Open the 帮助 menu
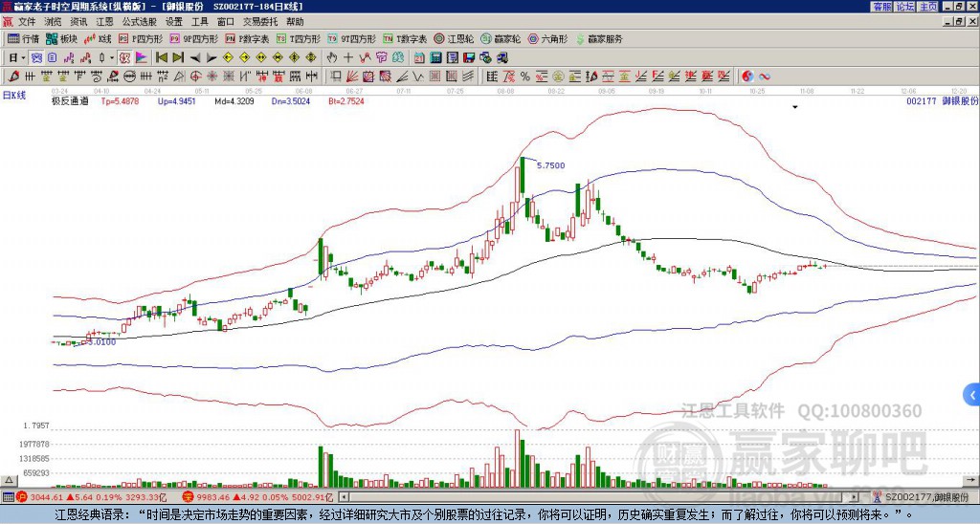The height and width of the screenshot is (524, 980). click(295, 22)
